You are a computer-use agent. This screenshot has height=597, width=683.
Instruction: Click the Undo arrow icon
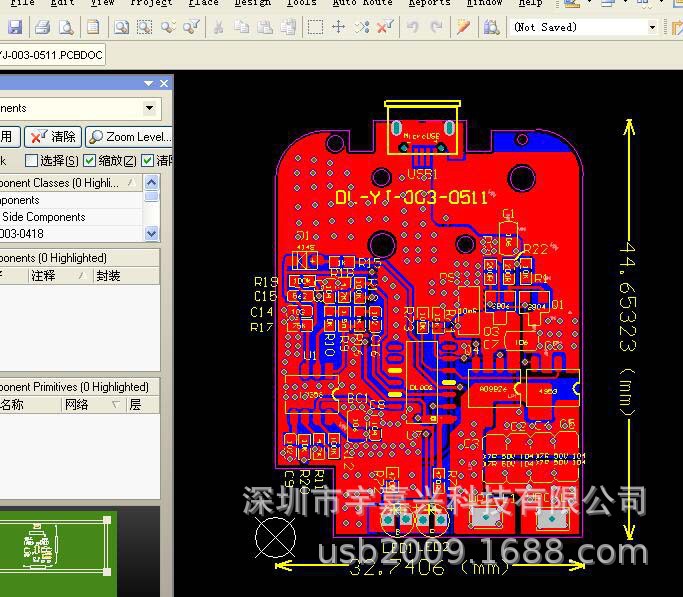pyautogui.click(x=413, y=27)
